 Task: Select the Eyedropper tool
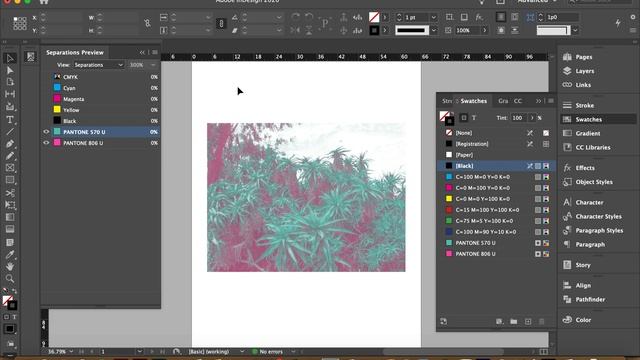point(10,255)
